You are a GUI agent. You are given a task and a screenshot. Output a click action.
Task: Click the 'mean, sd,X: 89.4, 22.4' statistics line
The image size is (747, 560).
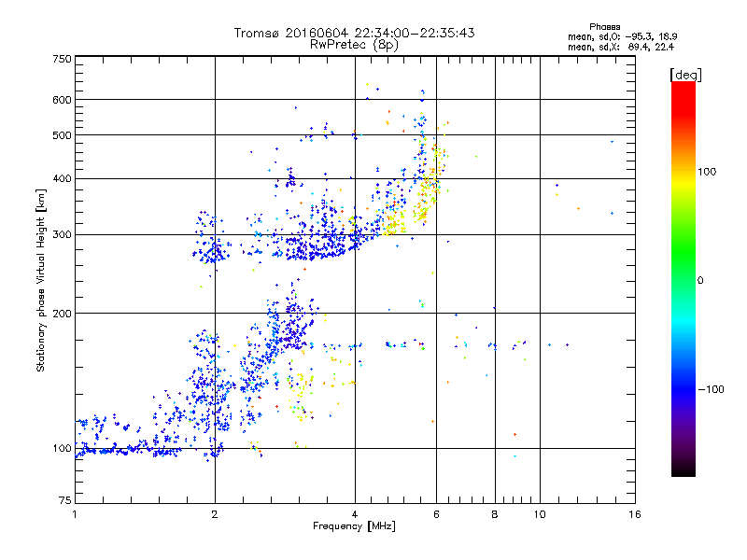coord(621,48)
